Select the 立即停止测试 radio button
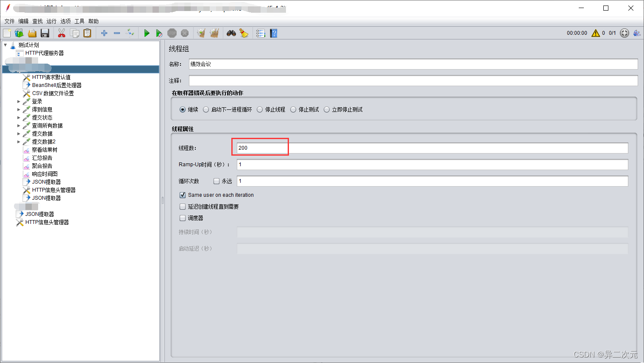The height and width of the screenshot is (363, 644). pos(327,109)
